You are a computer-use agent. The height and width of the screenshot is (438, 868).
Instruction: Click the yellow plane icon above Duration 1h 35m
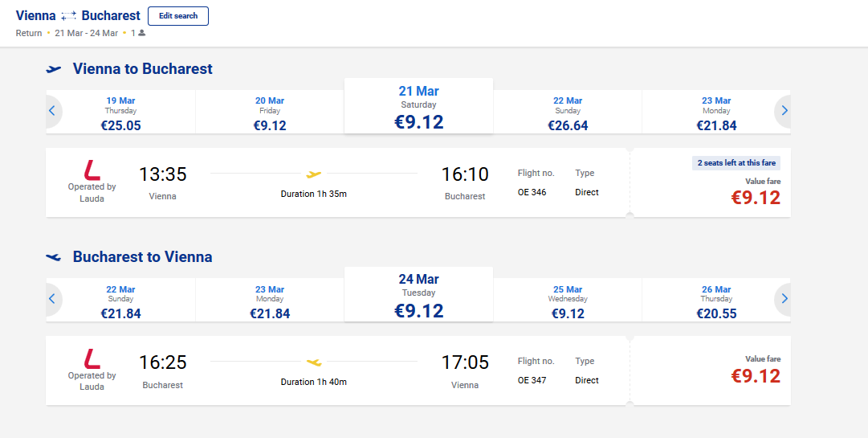click(314, 174)
